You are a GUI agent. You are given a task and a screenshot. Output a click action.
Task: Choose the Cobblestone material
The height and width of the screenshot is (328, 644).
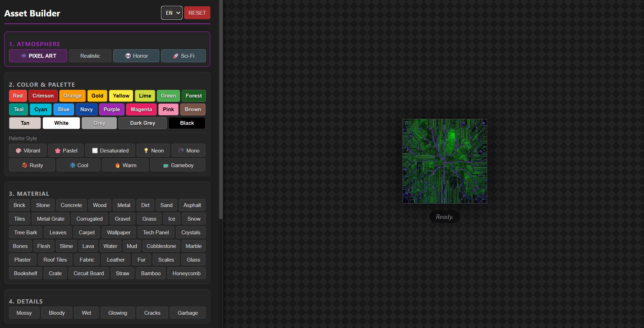[161, 246]
